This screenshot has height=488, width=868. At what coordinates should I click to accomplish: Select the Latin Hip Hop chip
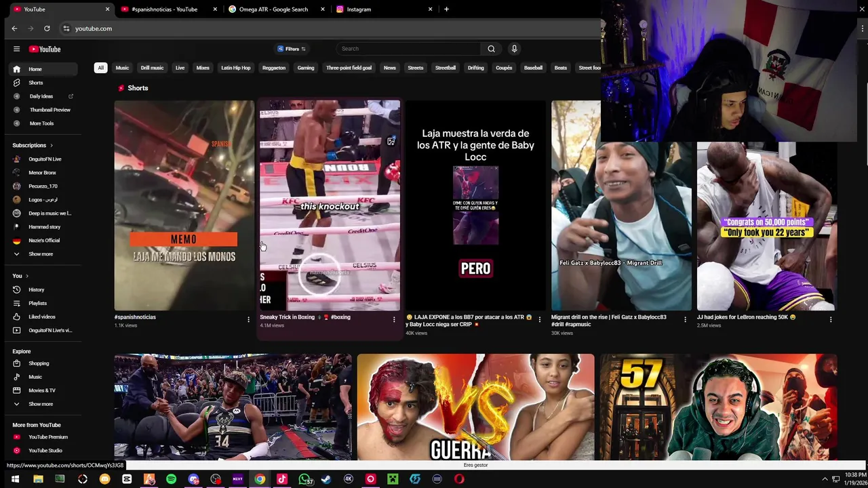click(236, 68)
